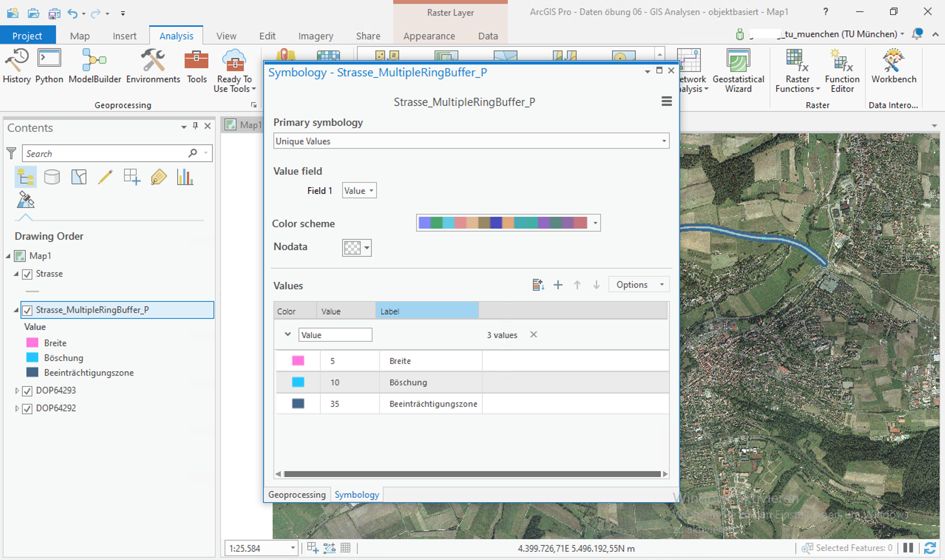The height and width of the screenshot is (560, 945).
Task: Click the Label column header
Action: [x=427, y=311]
